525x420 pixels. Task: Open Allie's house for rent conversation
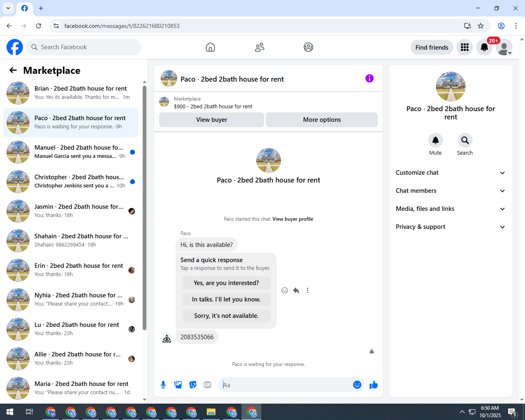(71, 359)
